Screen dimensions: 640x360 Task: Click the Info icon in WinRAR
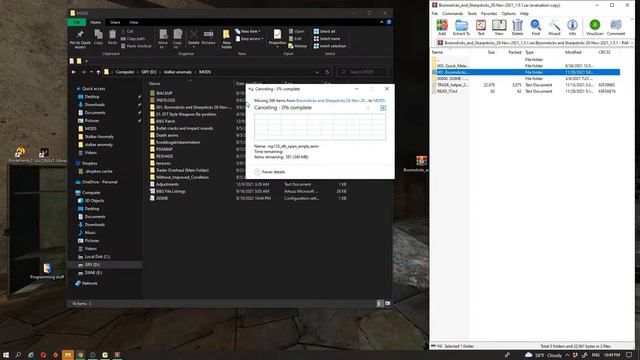(x=572, y=27)
